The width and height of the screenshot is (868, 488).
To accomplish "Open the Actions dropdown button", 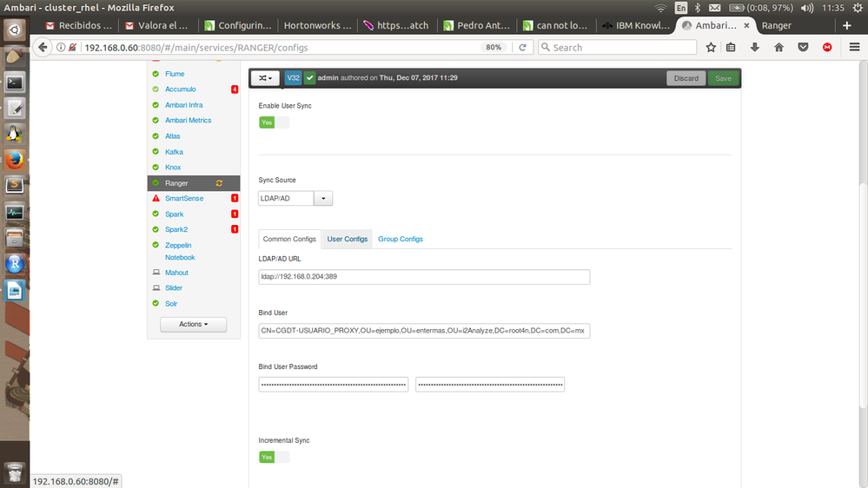I will tap(193, 324).
